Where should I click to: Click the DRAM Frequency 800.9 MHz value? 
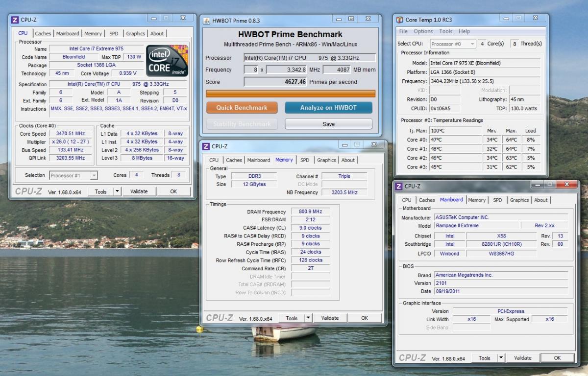[x=311, y=211]
